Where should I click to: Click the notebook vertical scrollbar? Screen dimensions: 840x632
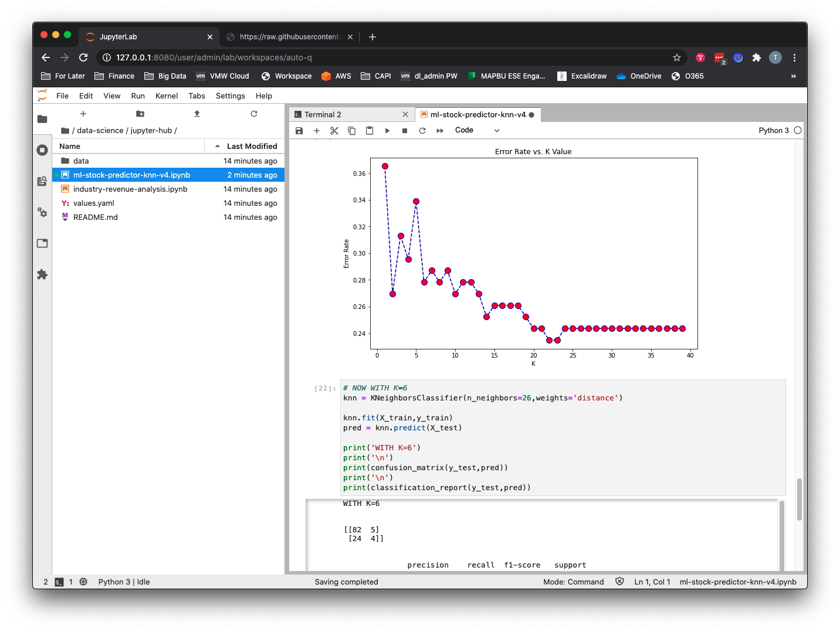click(799, 499)
